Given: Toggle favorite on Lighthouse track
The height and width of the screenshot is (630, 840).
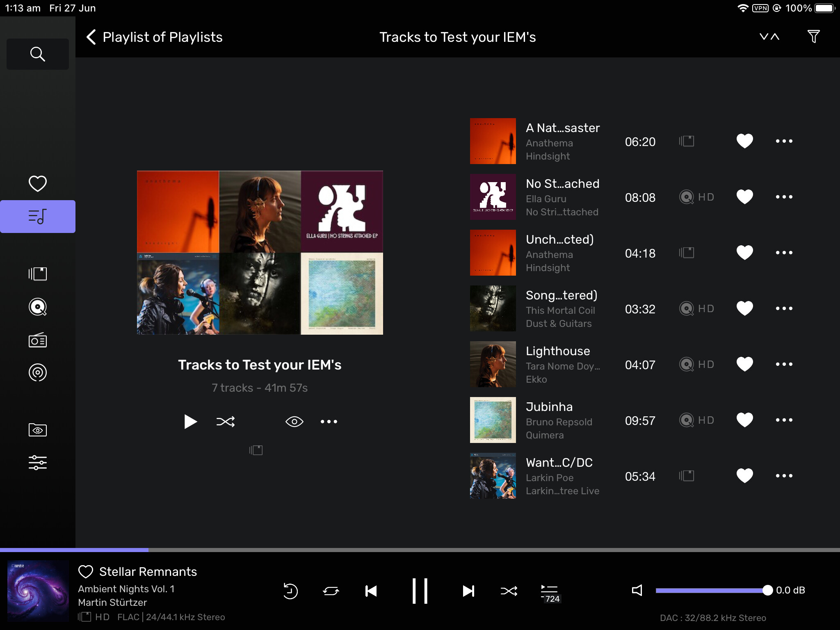Looking at the screenshot, I should [744, 364].
